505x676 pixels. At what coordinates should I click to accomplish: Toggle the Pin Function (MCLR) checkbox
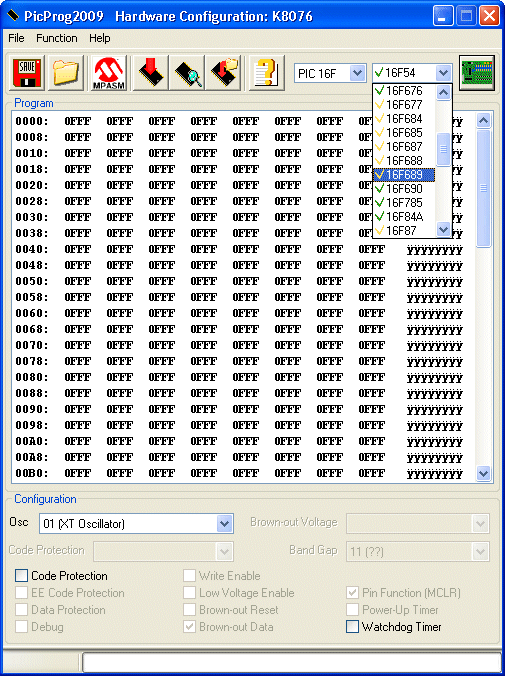click(x=352, y=593)
